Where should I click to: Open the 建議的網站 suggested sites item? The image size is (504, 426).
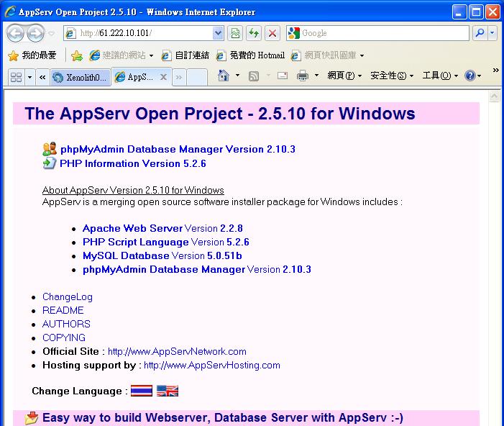click(121, 55)
